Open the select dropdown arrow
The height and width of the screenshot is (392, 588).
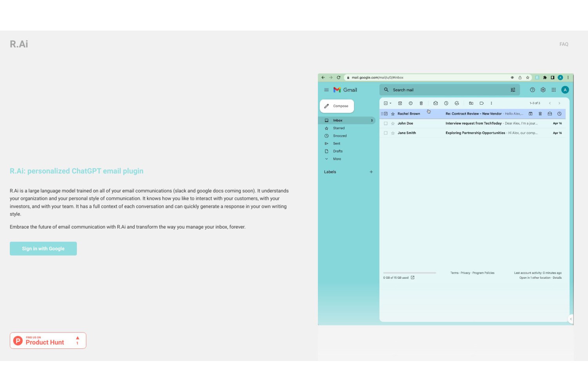pyautogui.click(x=390, y=103)
